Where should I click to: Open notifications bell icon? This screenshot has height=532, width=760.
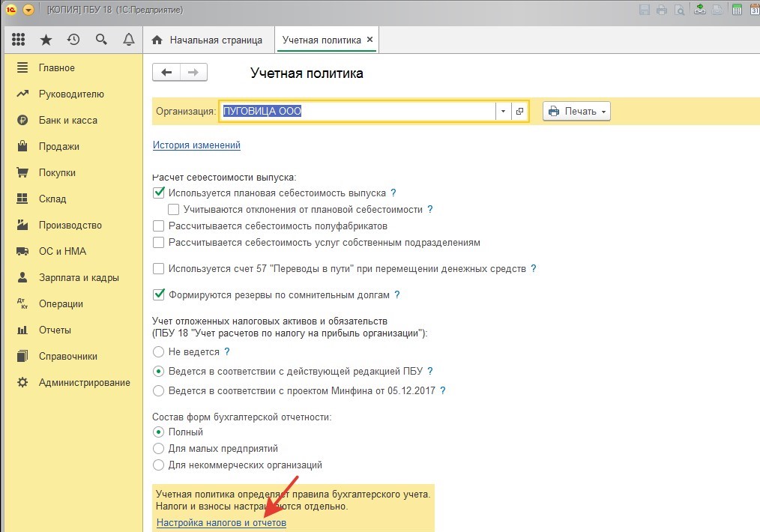(x=129, y=40)
